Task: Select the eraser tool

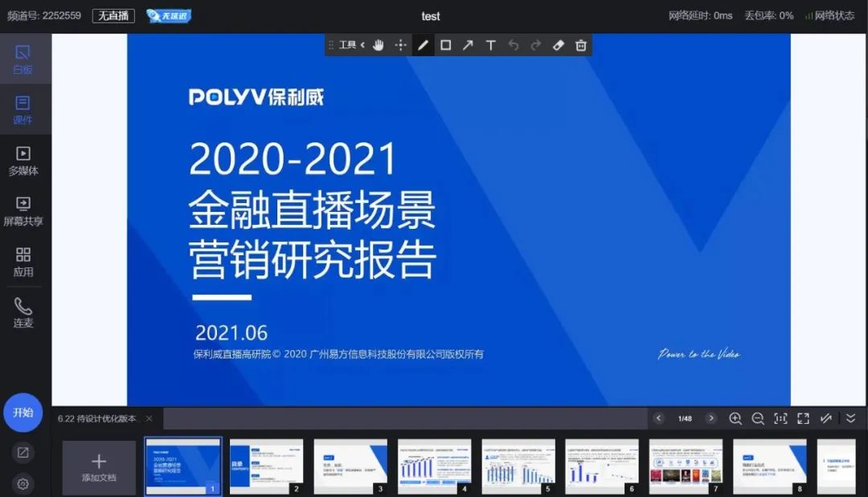Action: 558,45
